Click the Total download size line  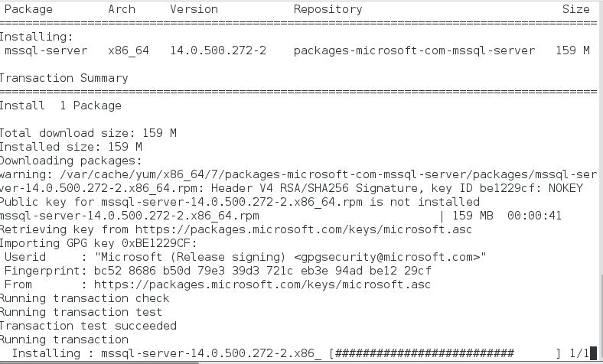(x=87, y=133)
